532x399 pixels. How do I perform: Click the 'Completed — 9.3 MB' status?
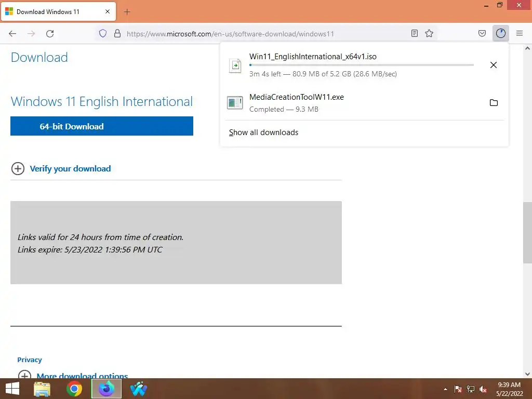click(284, 109)
